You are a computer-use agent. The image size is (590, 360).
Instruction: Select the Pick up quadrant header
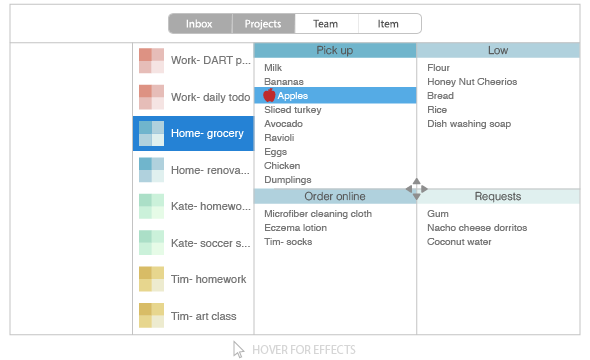(x=335, y=50)
